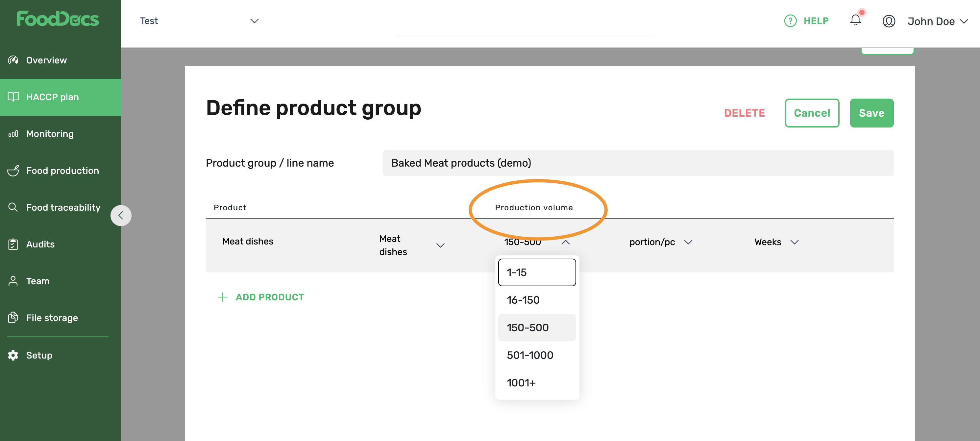This screenshot has width=980, height=441.
Task: Click the green Save button
Action: [871, 113]
